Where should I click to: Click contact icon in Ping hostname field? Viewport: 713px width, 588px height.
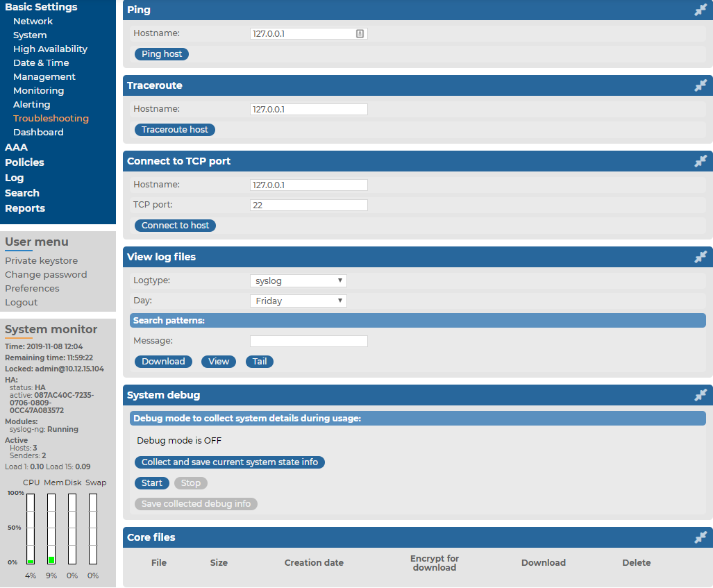pos(360,33)
